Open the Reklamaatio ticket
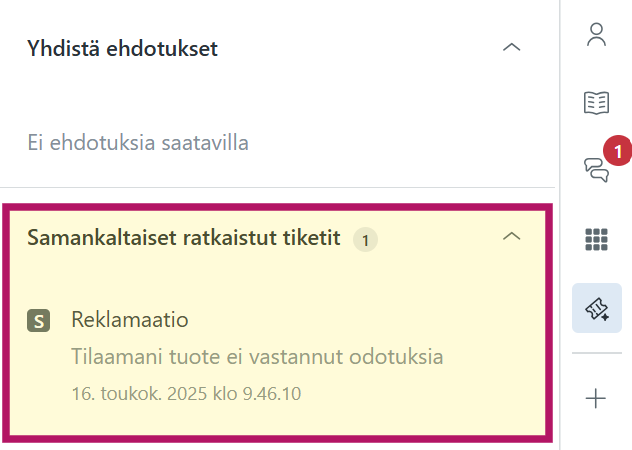The image size is (632, 450). (130, 320)
